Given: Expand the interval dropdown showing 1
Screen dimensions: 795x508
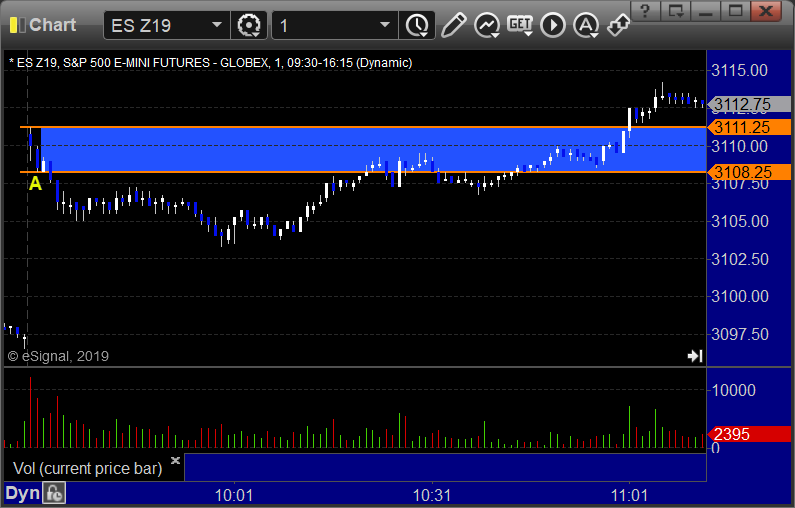Looking at the screenshot, I should point(385,25).
